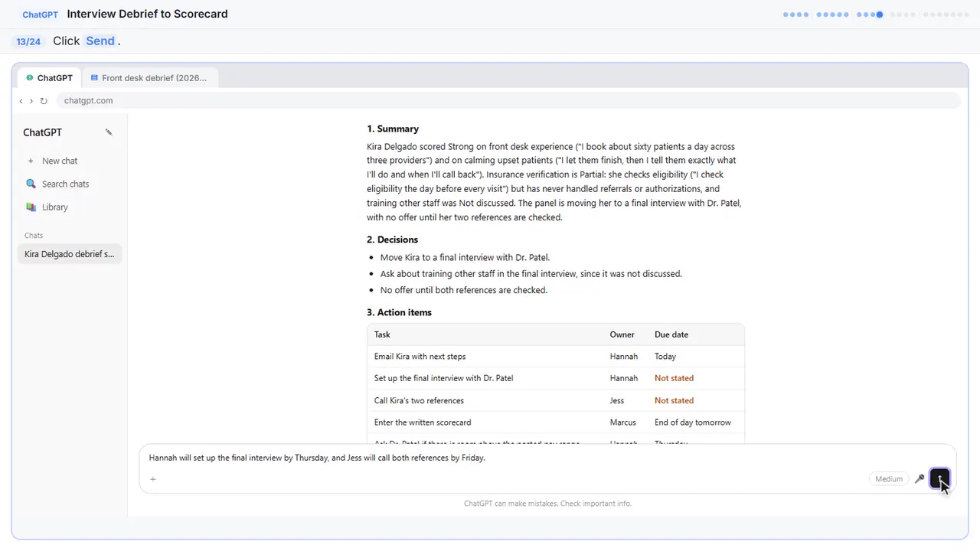Click the 'Chats' section label
Image resolution: width=980 pixels, height=551 pixels.
point(34,236)
